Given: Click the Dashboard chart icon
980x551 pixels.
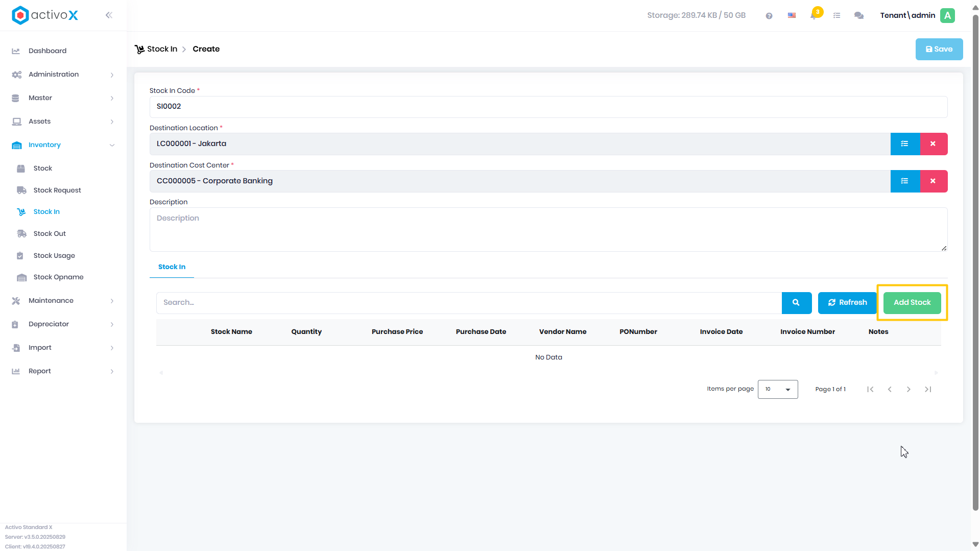Looking at the screenshot, I should 16,51.
